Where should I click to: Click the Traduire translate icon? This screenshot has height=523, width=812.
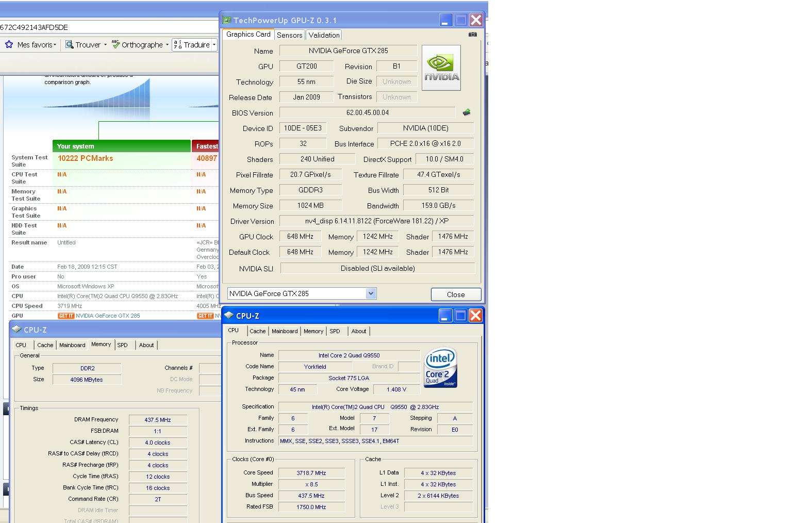coord(177,44)
